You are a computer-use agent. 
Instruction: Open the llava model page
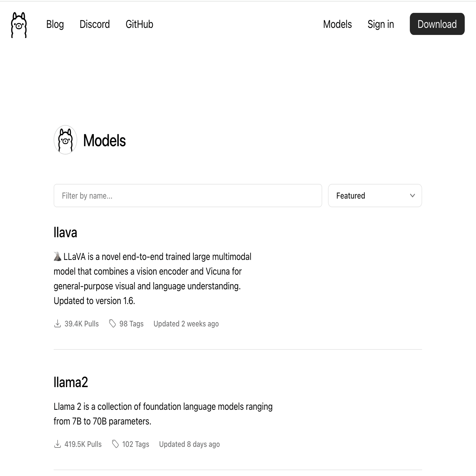pyautogui.click(x=65, y=233)
